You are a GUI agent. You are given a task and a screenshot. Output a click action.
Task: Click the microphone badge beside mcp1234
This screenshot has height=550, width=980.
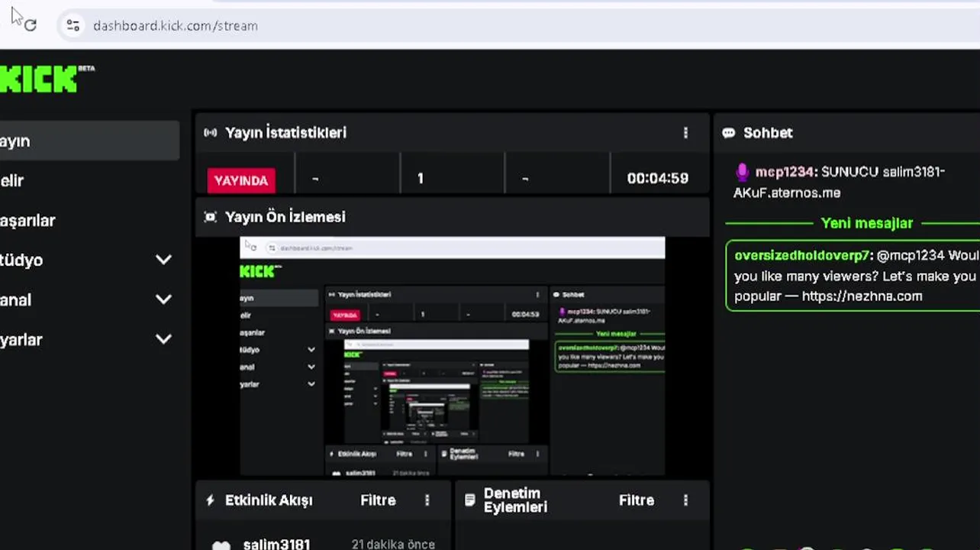742,172
